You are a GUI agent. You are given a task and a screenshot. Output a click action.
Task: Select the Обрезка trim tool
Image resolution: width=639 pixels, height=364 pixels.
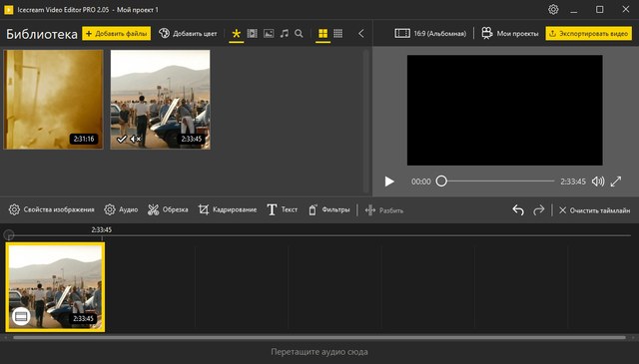coord(168,209)
